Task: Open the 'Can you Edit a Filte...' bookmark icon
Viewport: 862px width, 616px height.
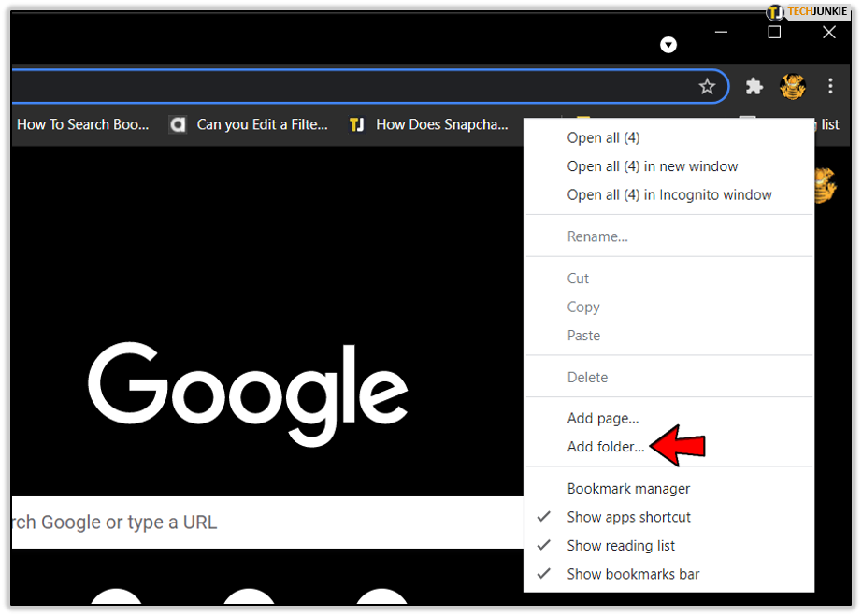Action: [x=178, y=124]
